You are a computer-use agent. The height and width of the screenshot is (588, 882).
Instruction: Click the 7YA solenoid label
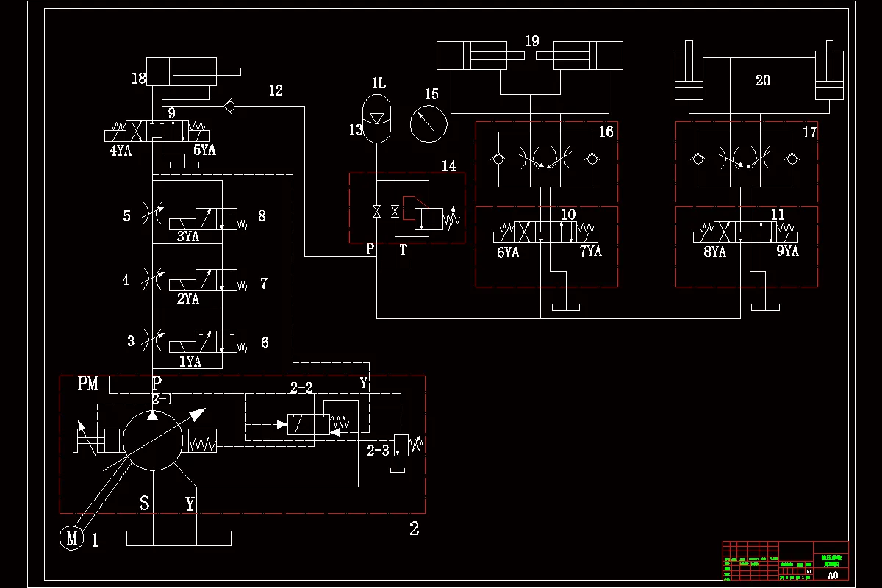[x=592, y=251]
